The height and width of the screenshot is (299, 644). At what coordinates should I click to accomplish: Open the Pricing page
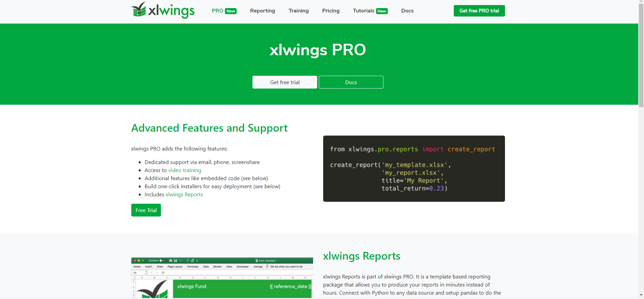click(331, 11)
